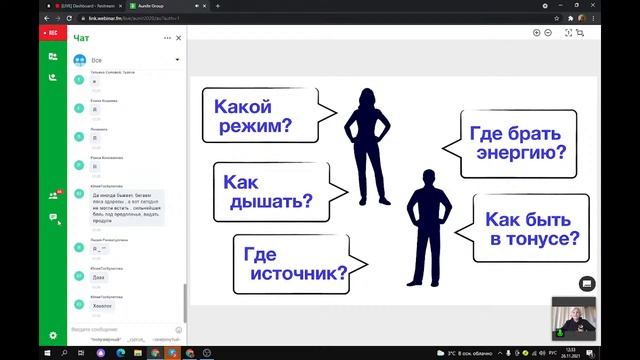Click the address bar URL

(x=134, y=18)
